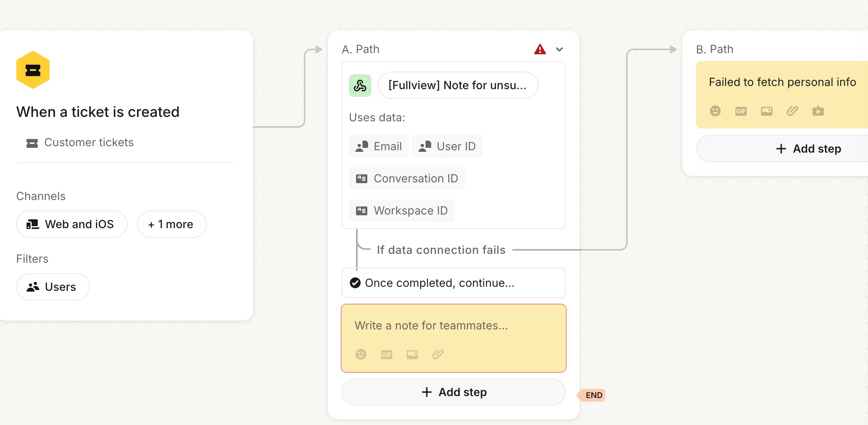
Task: Insert a GIF in teammate note composer
Action: [387, 354]
